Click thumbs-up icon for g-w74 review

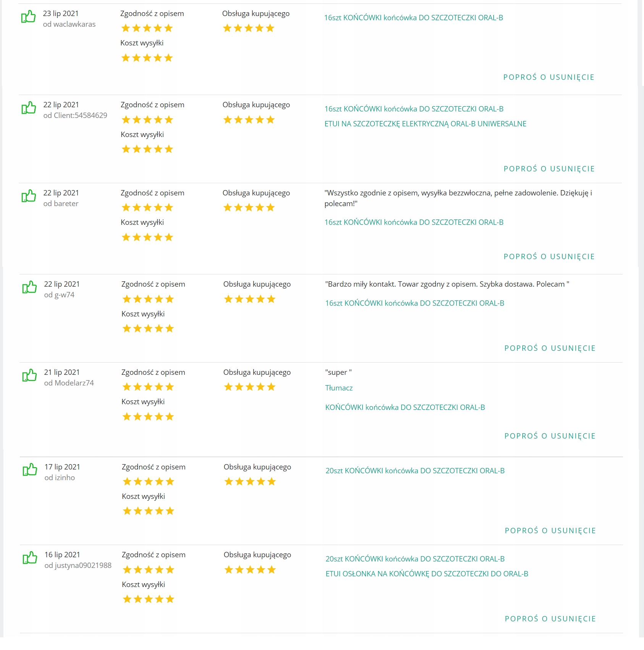point(29,288)
